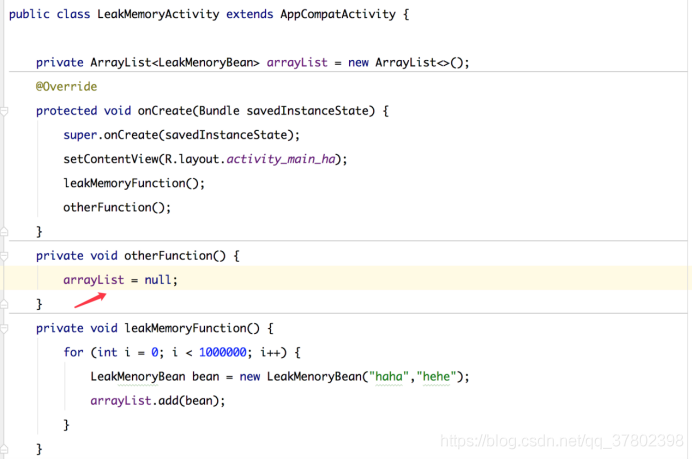
Task: Click leakMemoryFunction in its private void signature
Action: tap(185, 328)
